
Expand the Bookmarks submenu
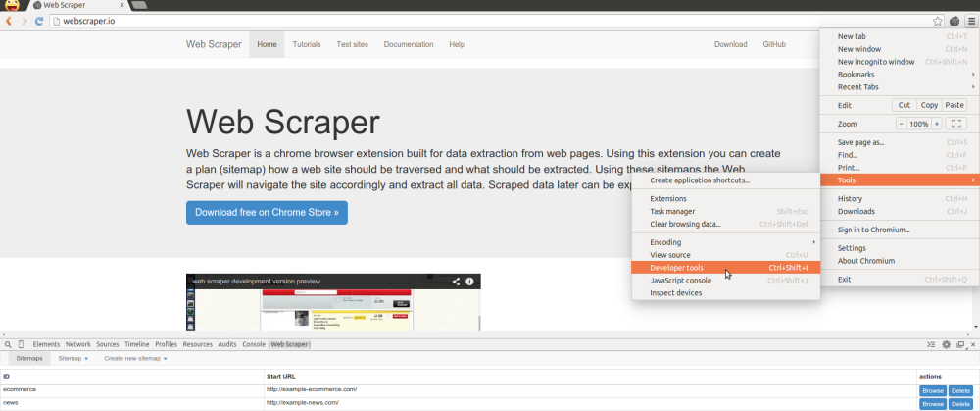(900, 75)
